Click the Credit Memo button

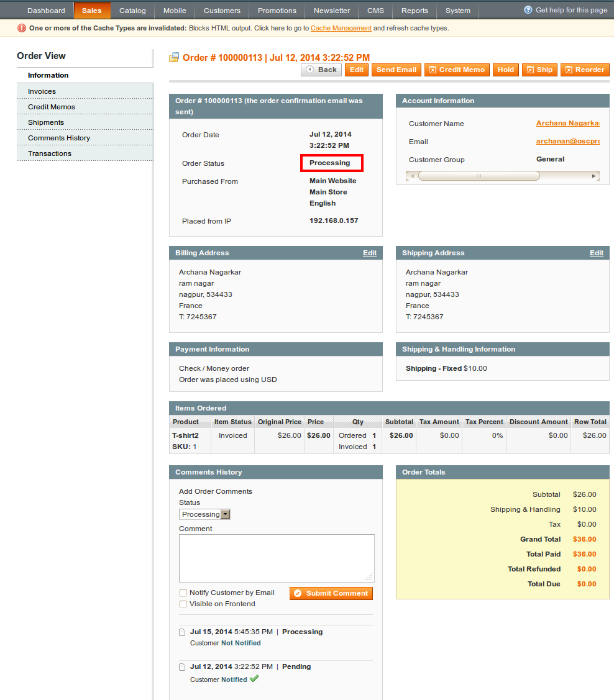tap(457, 70)
